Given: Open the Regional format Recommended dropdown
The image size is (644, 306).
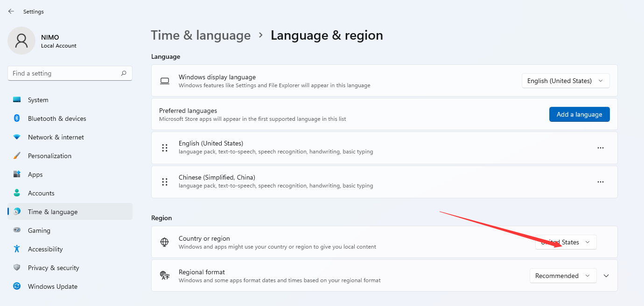Looking at the screenshot, I should coord(563,276).
